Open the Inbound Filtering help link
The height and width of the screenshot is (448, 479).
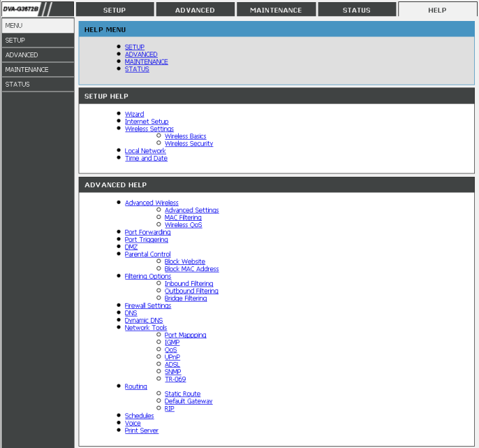click(189, 284)
